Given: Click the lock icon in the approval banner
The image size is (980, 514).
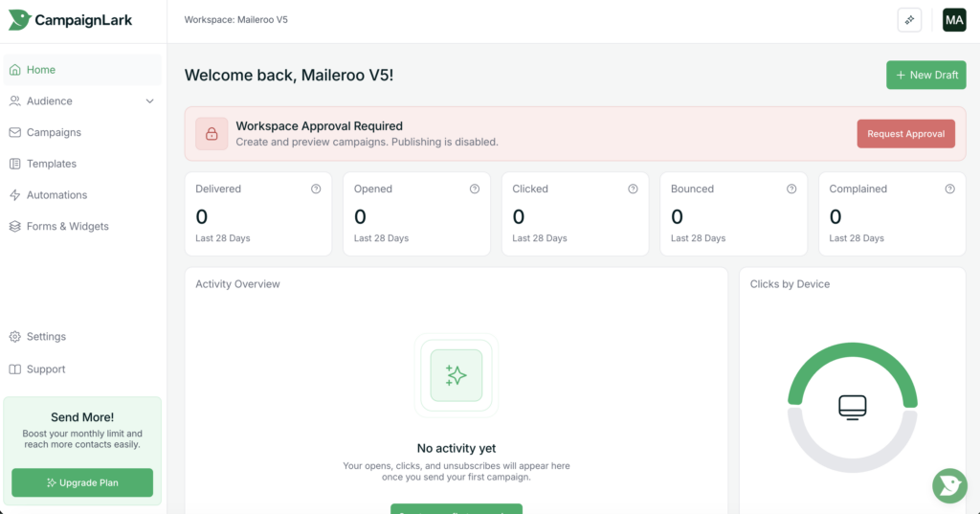Looking at the screenshot, I should coord(212,134).
